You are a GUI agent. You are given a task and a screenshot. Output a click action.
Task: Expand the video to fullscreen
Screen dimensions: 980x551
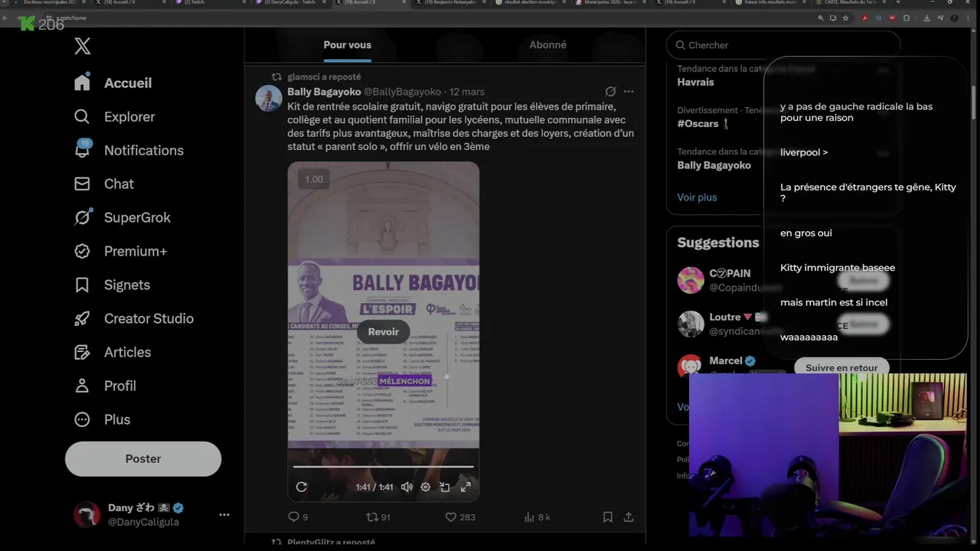465,487
